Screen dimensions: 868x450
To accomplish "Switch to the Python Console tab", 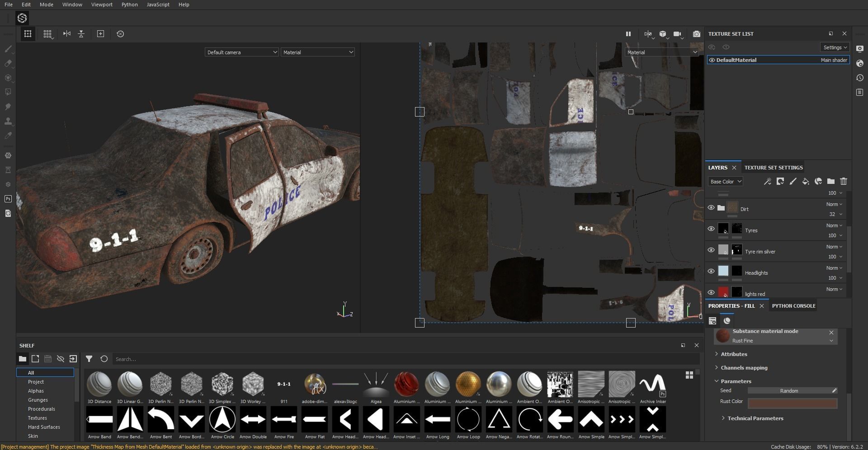I will (x=793, y=306).
